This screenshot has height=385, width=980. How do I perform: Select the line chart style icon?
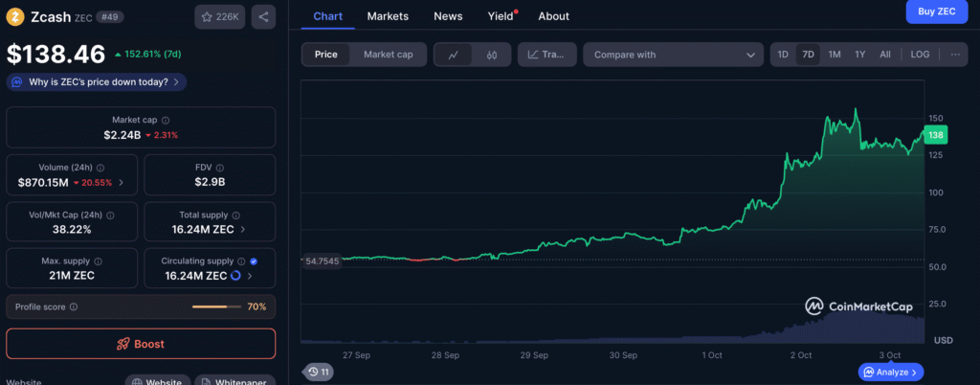(x=454, y=55)
